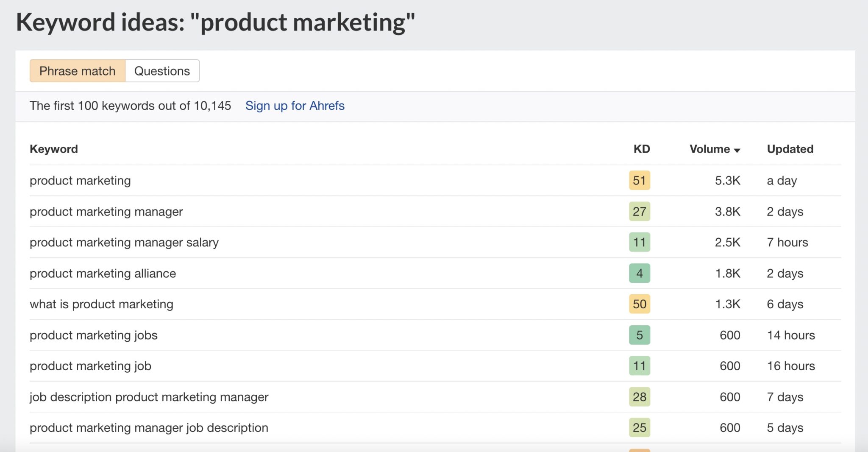The image size is (868, 452).
Task: Click the 2.5K volume value
Action: 728,243
